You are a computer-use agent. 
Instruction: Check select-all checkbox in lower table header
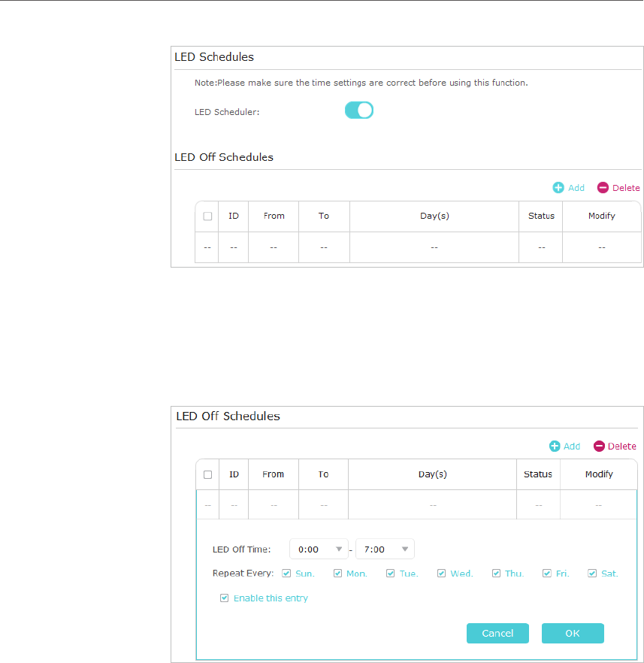[x=208, y=474]
